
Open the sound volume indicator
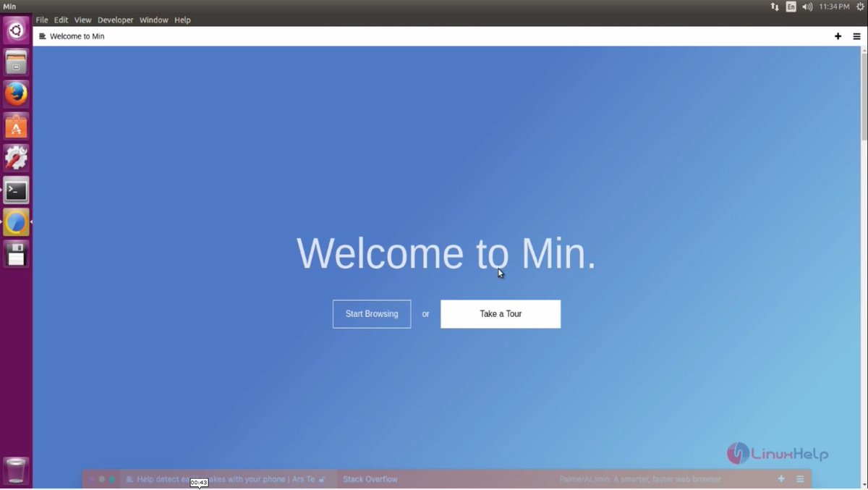point(807,7)
